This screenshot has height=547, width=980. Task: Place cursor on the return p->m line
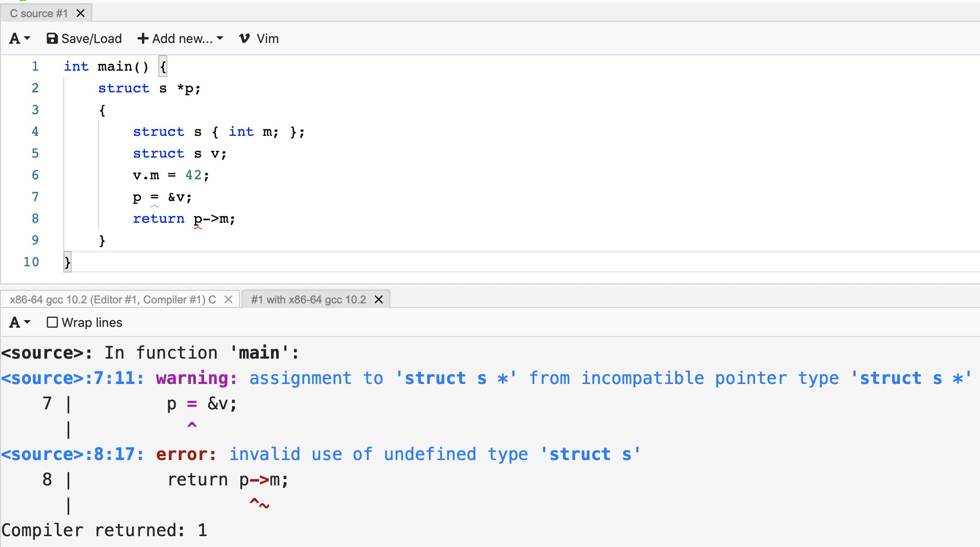click(184, 219)
